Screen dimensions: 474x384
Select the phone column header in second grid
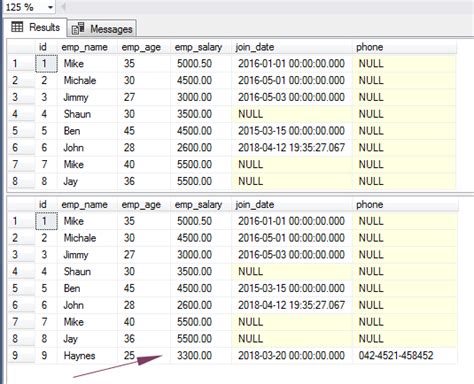pyautogui.click(x=405, y=204)
